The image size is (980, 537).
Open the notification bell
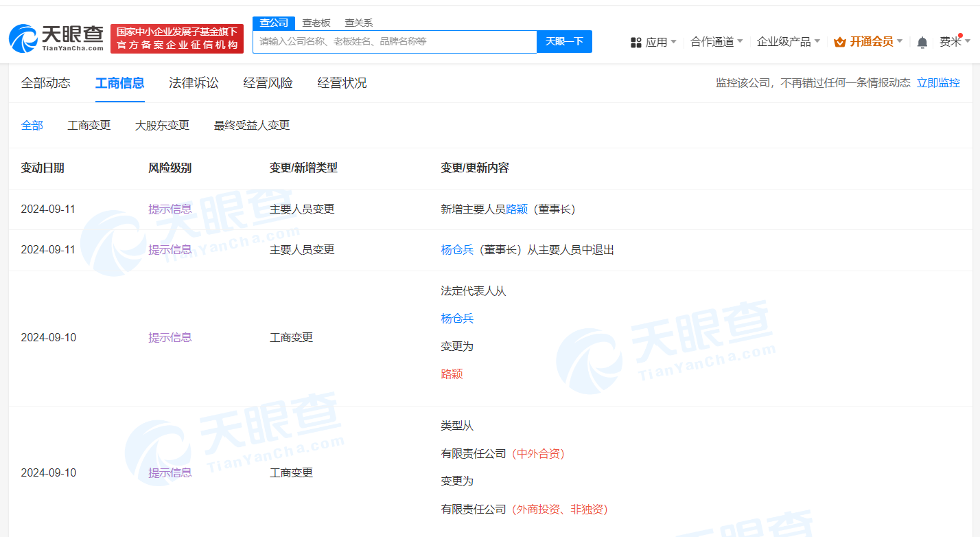coord(922,41)
